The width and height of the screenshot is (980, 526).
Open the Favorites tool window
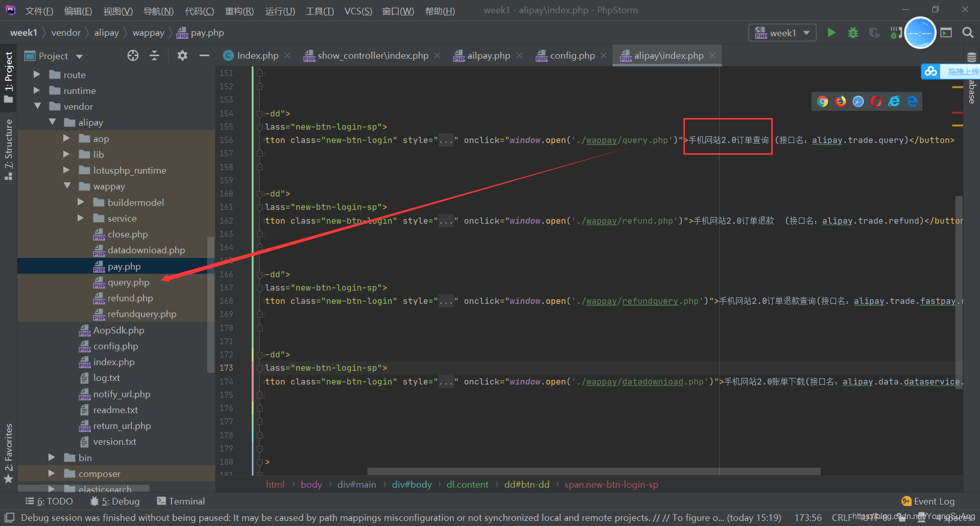pos(8,453)
